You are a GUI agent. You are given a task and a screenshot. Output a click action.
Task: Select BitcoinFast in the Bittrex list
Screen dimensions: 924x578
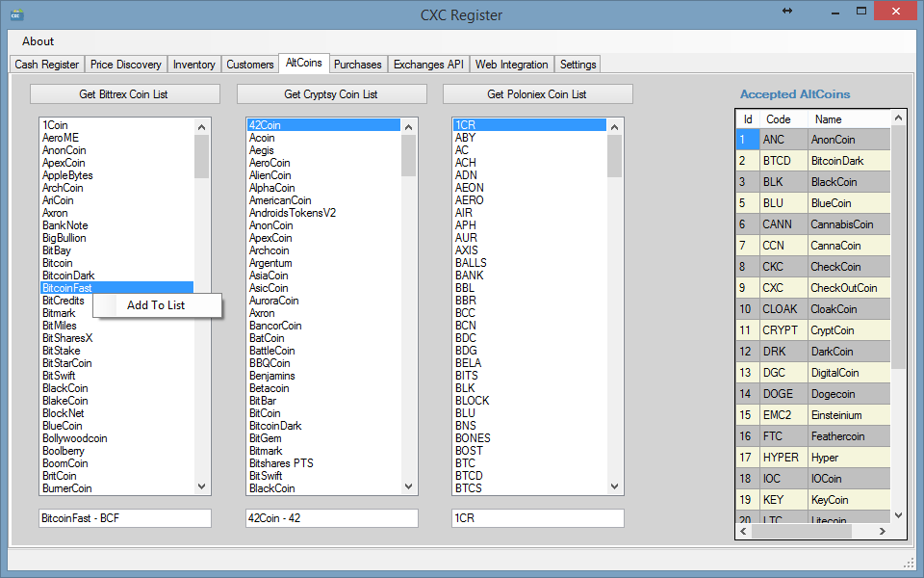tap(117, 288)
